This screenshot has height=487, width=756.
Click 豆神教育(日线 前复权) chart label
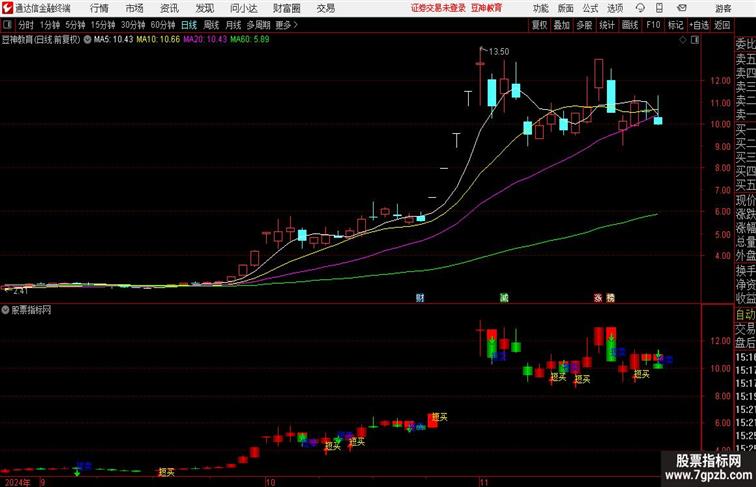(41, 40)
